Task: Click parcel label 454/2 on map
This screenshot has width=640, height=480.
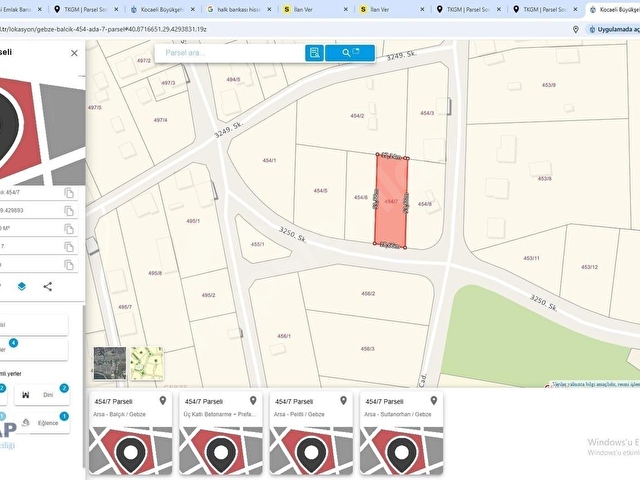Action: [357, 116]
